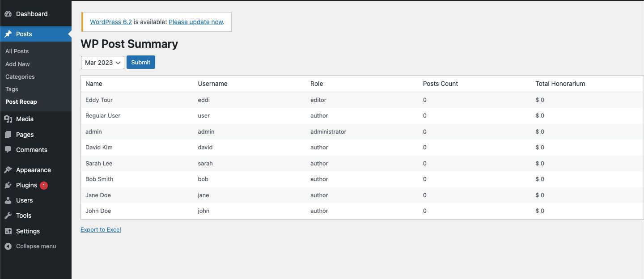This screenshot has width=644, height=279.
Task: Follow the Please update now link
Action: tap(195, 22)
